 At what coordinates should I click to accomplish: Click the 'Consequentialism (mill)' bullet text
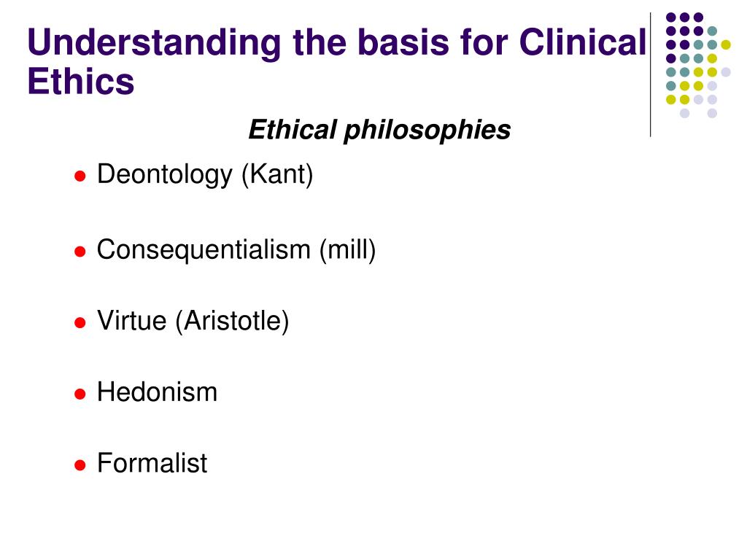236,250
